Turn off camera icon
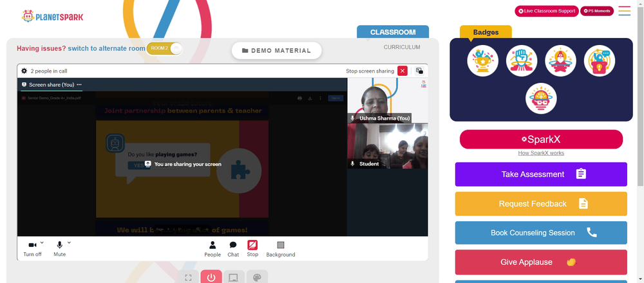 [32, 245]
